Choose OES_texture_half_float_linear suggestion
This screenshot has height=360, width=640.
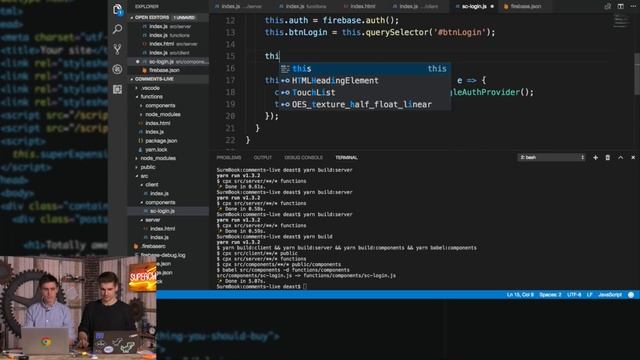(x=365, y=104)
